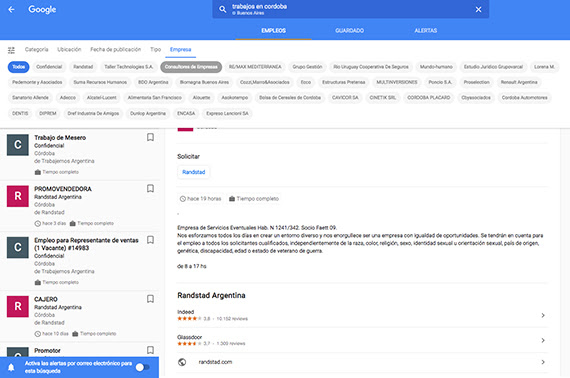Select Consultores de Empresas chip
Viewport: 570px width, 378px height.
tap(191, 67)
